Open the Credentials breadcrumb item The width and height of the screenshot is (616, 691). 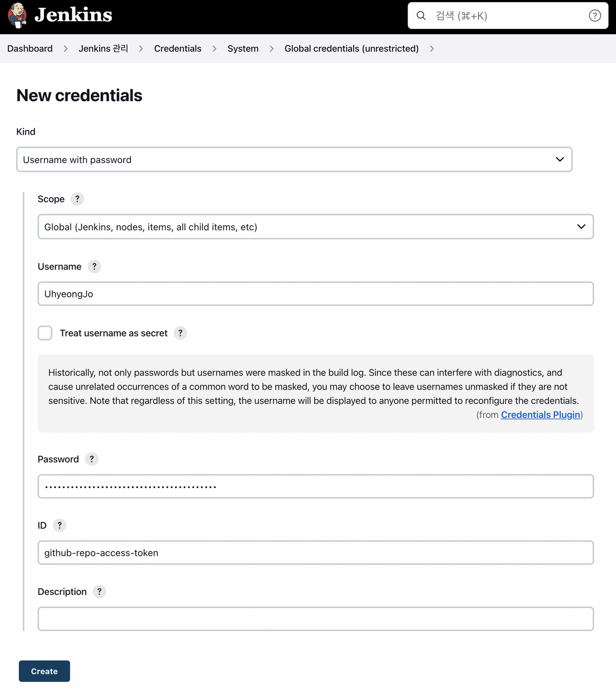point(178,49)
